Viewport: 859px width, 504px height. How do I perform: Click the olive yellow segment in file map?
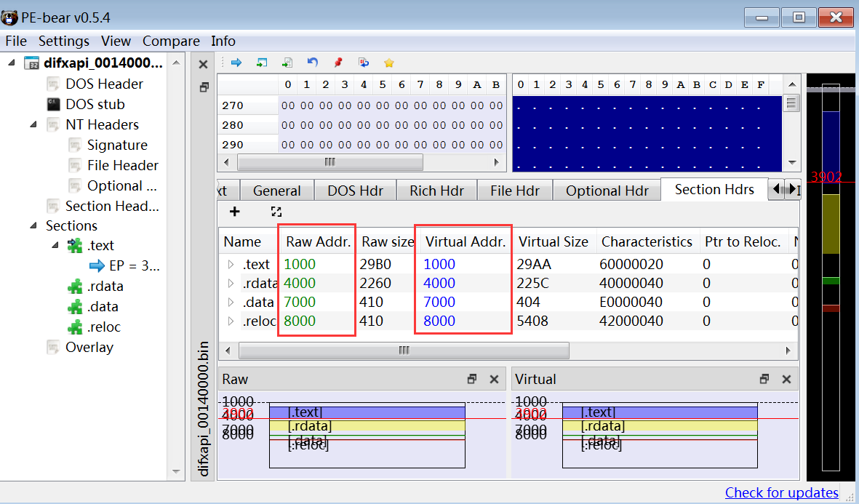click(x=831, y=224)
